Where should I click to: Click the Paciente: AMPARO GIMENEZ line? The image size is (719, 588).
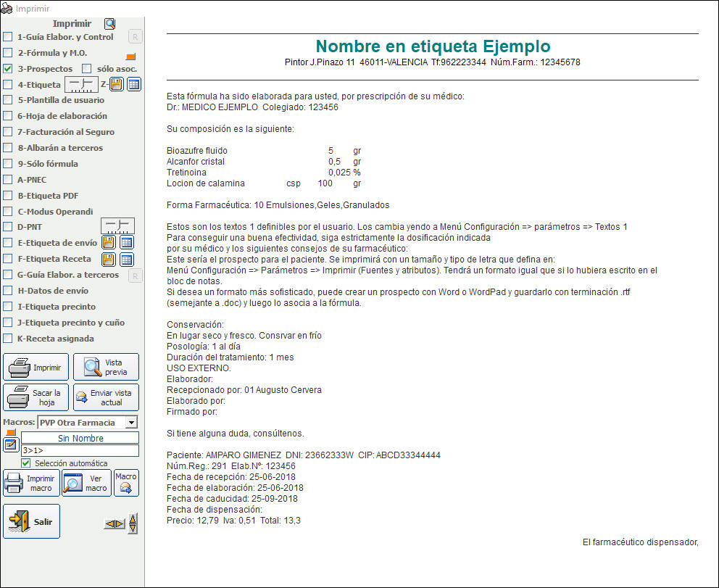(x=304, y=455)
